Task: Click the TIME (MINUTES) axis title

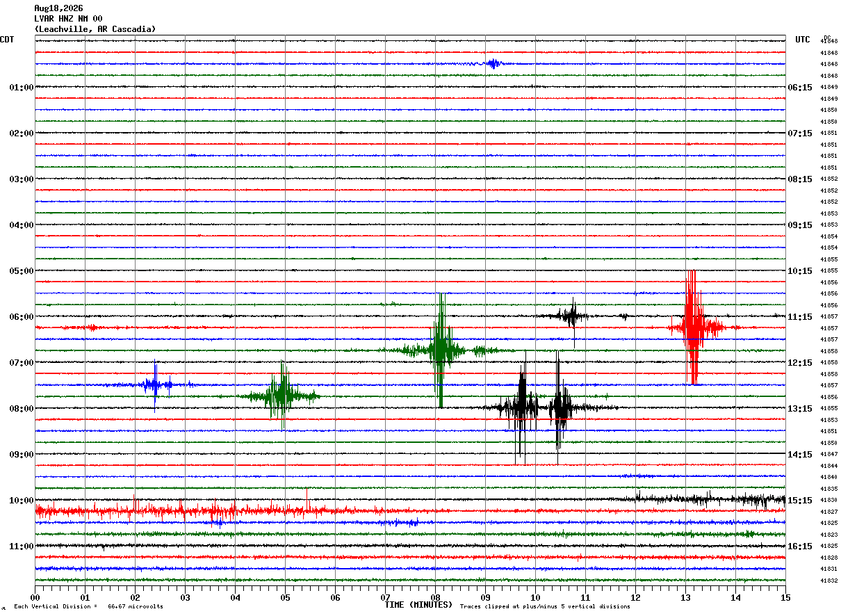Action: pos(418,605)
